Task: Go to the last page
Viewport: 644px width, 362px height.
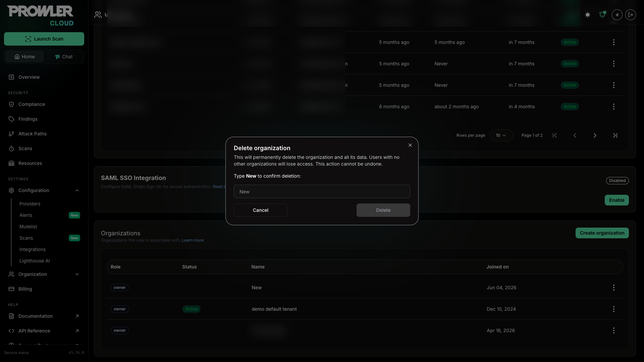Action: (615, 135)
